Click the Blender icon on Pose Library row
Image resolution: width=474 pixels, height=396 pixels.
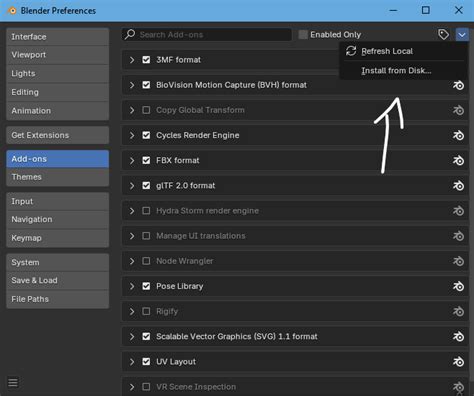pos(458,286)
